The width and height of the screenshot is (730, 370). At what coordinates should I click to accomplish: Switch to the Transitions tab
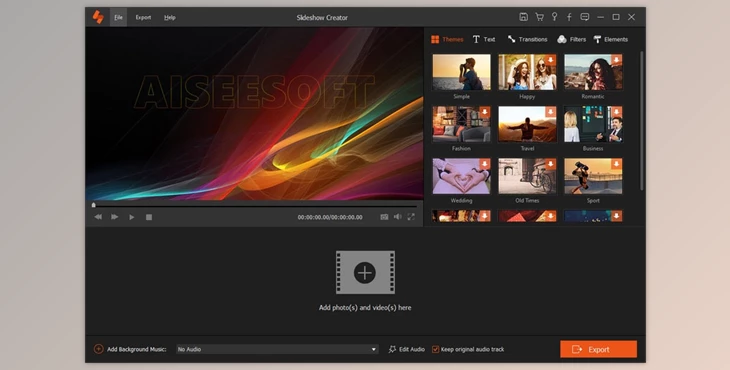coord(527,40)
